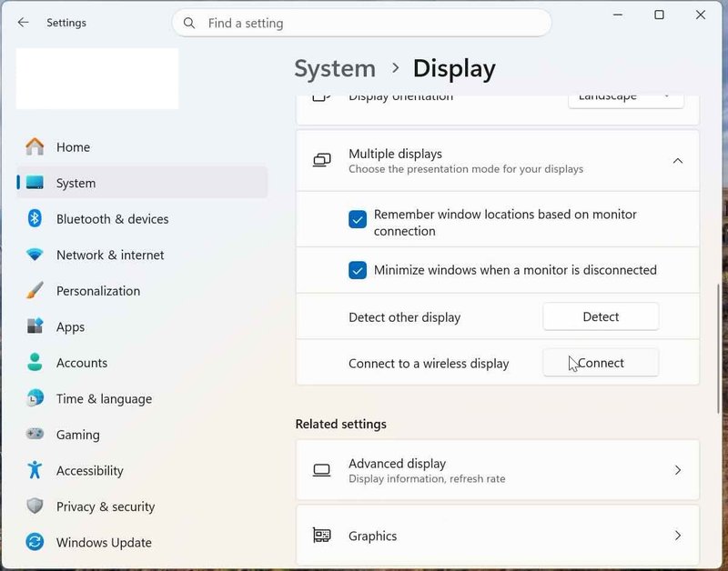Uncheck Remember window locations checkbox
Screen dimensions: 728x571
click(358, 219)
